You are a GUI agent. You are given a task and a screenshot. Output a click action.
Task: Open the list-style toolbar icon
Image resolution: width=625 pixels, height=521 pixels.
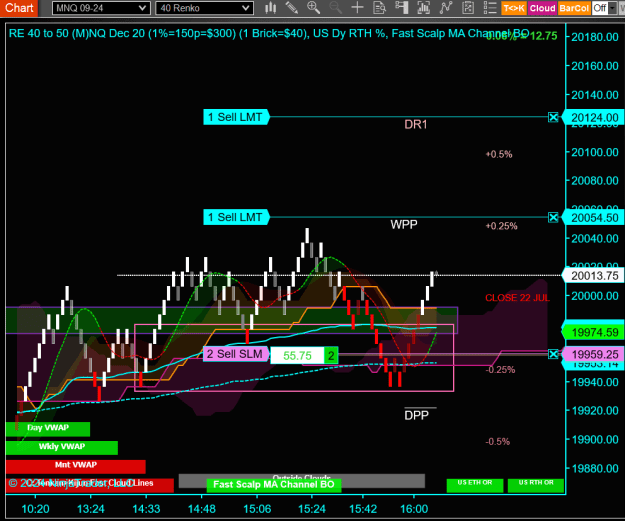point(489,8)
